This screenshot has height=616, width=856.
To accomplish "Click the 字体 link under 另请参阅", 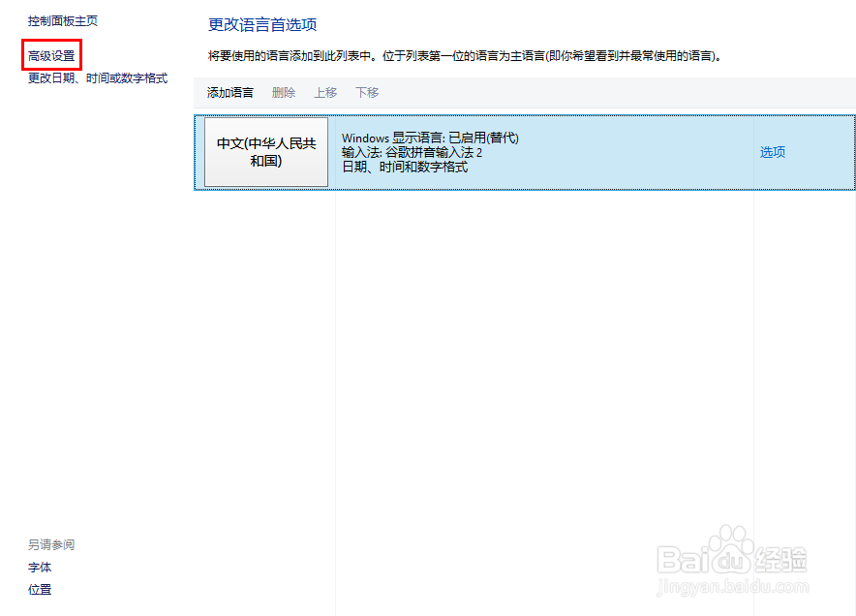I will point(40,567).
